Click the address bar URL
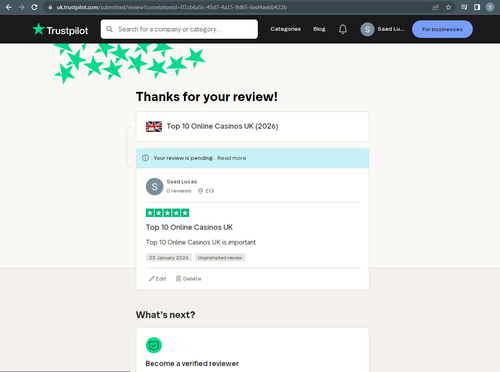 [172, 7]
